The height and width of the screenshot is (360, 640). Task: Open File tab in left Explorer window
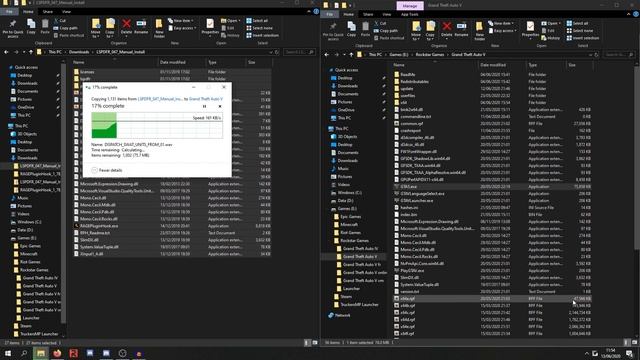(x=9, y=12)
